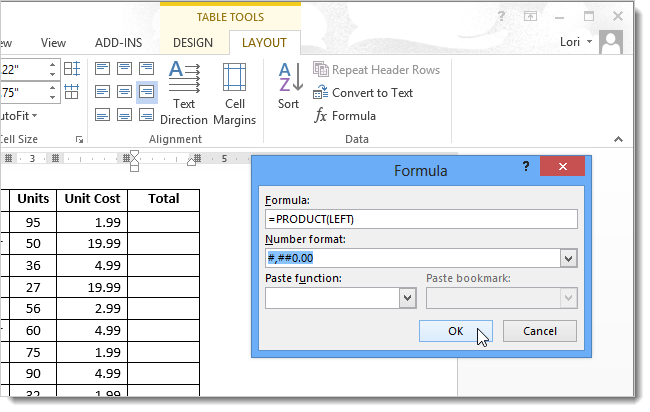Decrease row height with down arrow
This screenshot has height=412, width=650.
pos(53,74)
